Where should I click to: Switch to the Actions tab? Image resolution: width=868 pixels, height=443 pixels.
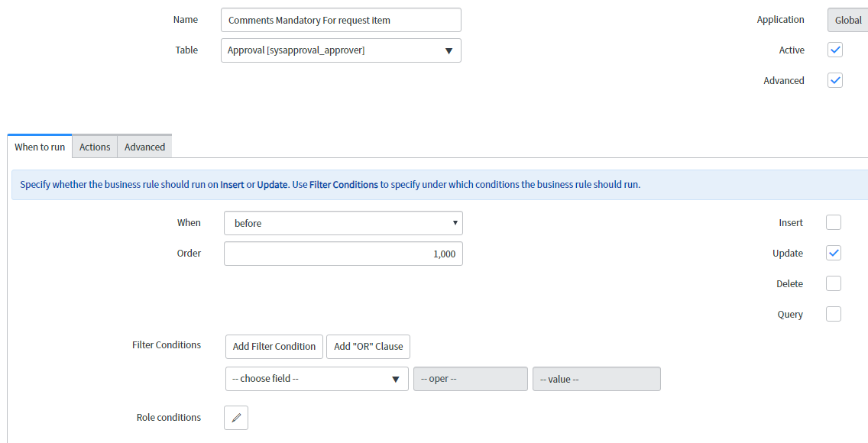[x=95, y=147]
